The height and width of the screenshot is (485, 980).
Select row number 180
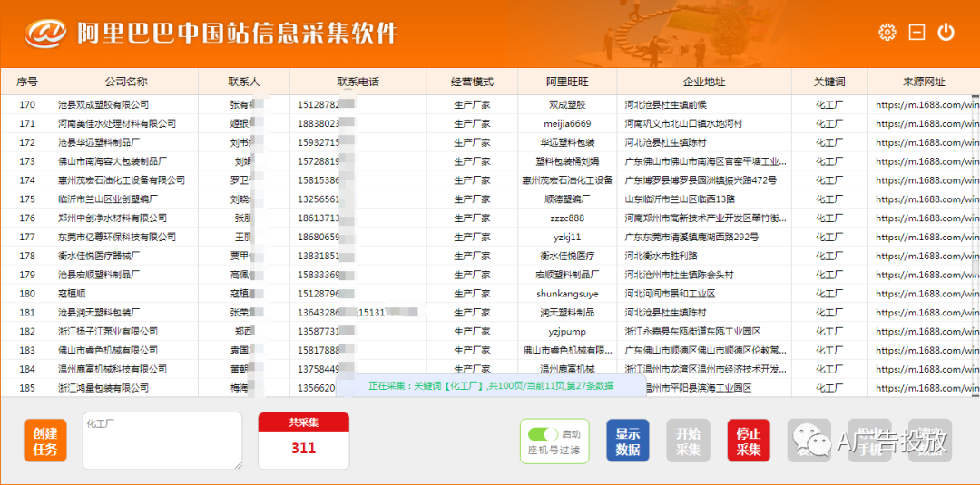27,294
